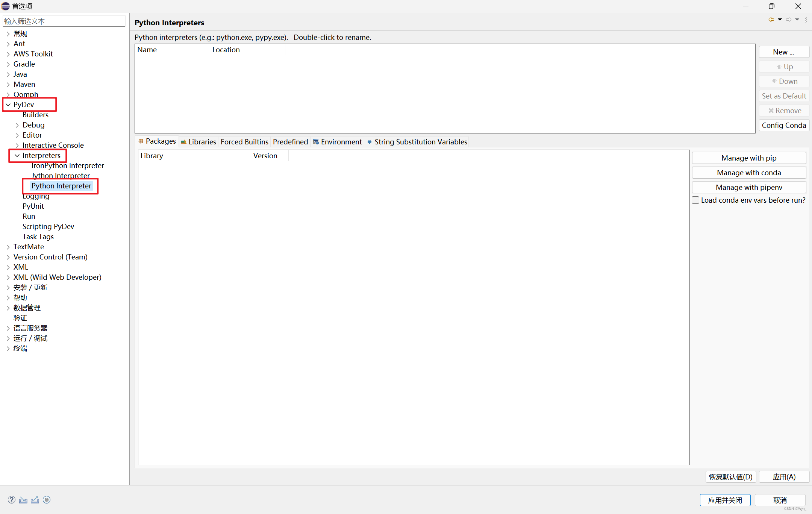Image resolution: width=812 pixels, height=514 pixels.
Task: Click the Config Conda button
Action: (784, 125)
